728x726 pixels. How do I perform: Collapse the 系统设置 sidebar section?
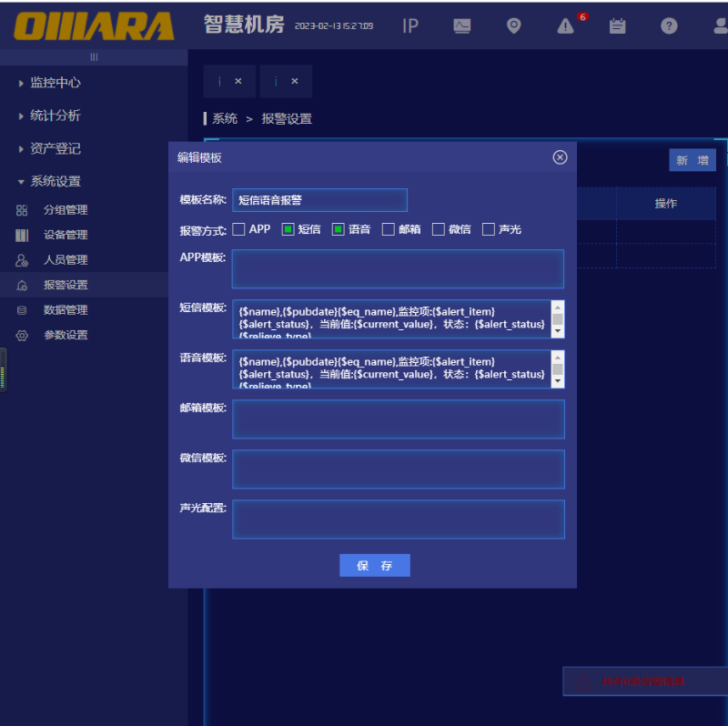click(56, 181)
